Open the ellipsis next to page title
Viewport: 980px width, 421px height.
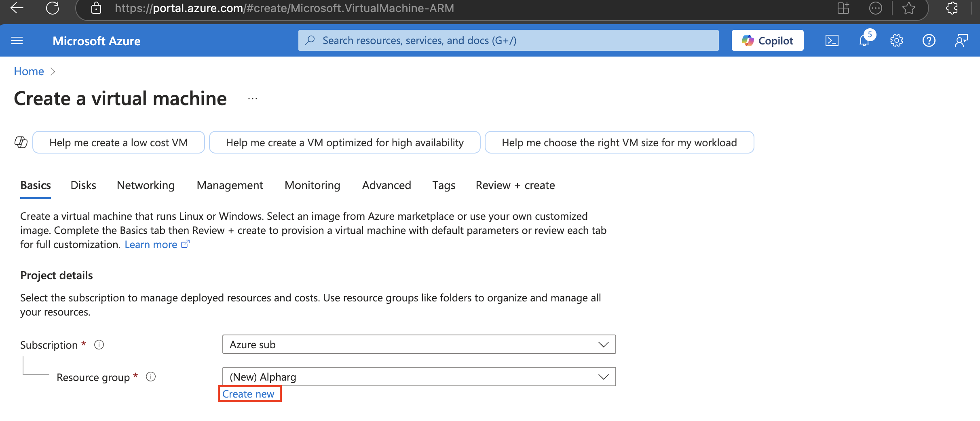point(253,99)
